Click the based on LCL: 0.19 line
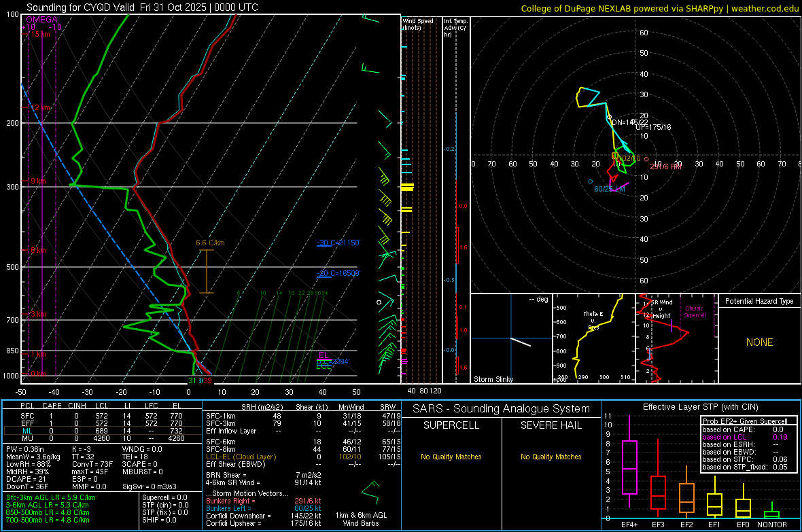Image resolution: width=802 pixels, height=532 pixels. coord(745,437)
